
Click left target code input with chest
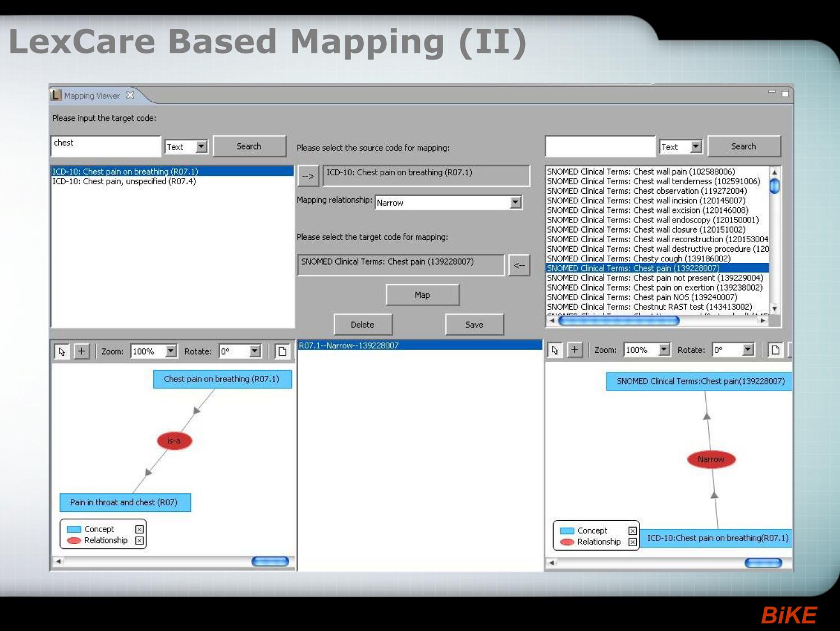[106, 146]
